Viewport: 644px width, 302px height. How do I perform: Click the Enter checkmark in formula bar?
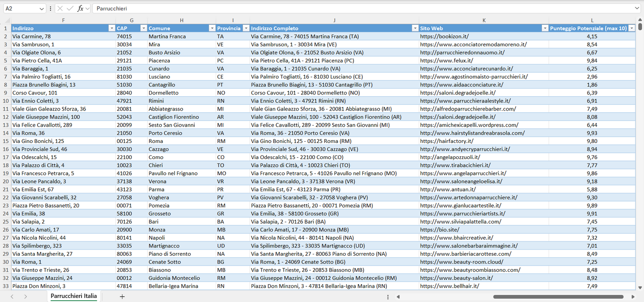point(70,8)
